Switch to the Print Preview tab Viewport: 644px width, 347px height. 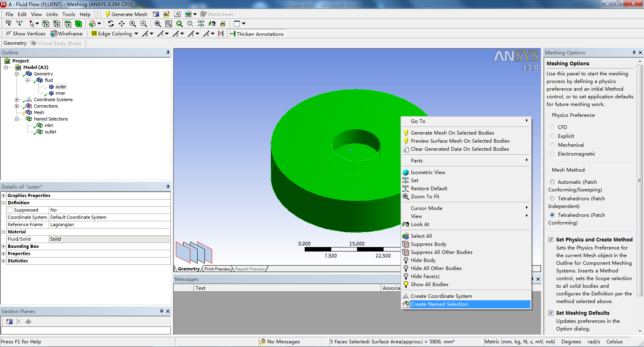(217, 269)
